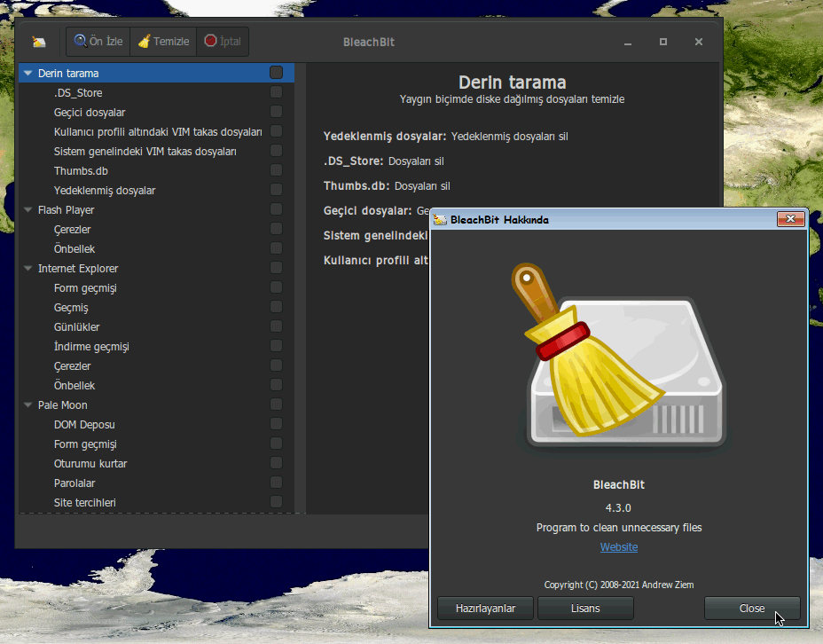Check the Geçici dosyalar checkbox

click(x=276, y=112)
